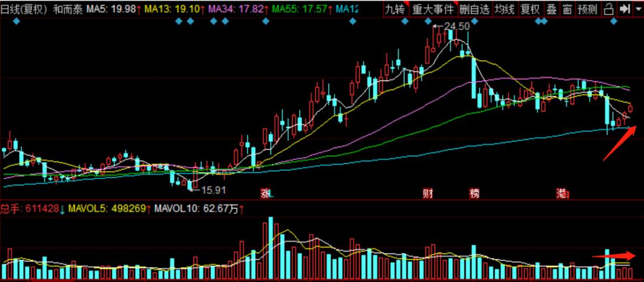
Task: Click 删自选 to remove from watchlist
Action: pyautogui.click(x=475, y=9)
